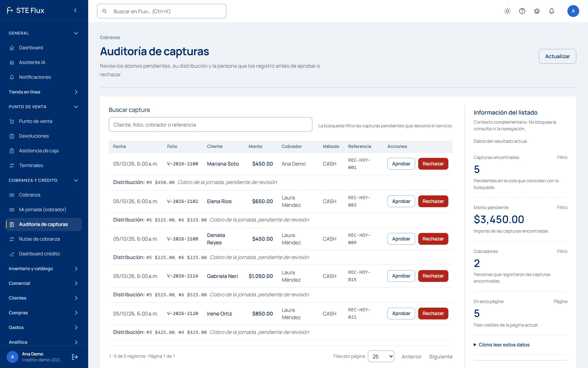Expand Inventario y catálogo section
The height and width of the screenshot is (368, 588).
tap(44, 268)
